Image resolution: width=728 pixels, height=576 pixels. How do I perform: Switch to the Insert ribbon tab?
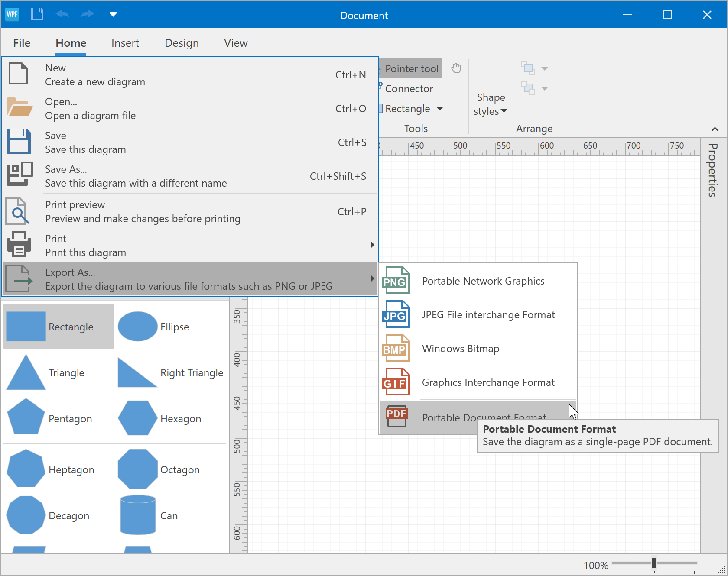(x=125, y=43)
